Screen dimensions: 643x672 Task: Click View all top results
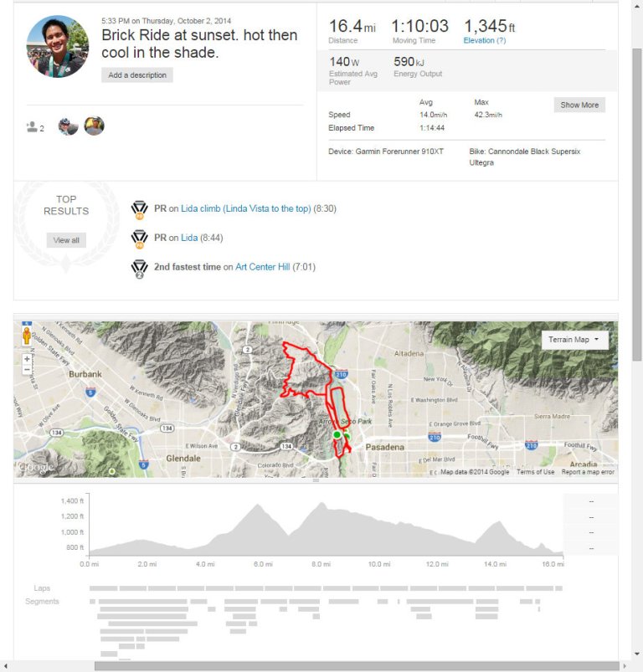pos(66,240)
